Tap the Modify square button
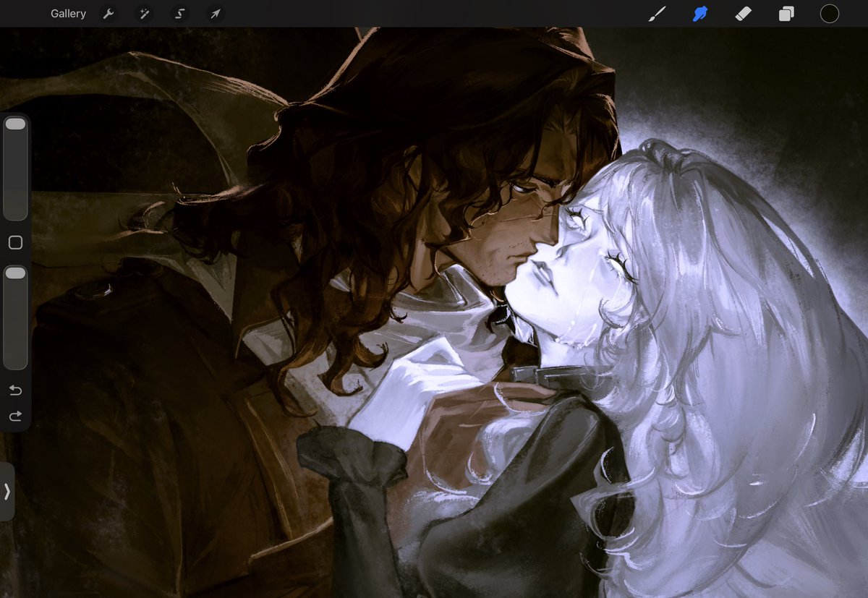Viewport: 868px width, 598px height. 15,243
